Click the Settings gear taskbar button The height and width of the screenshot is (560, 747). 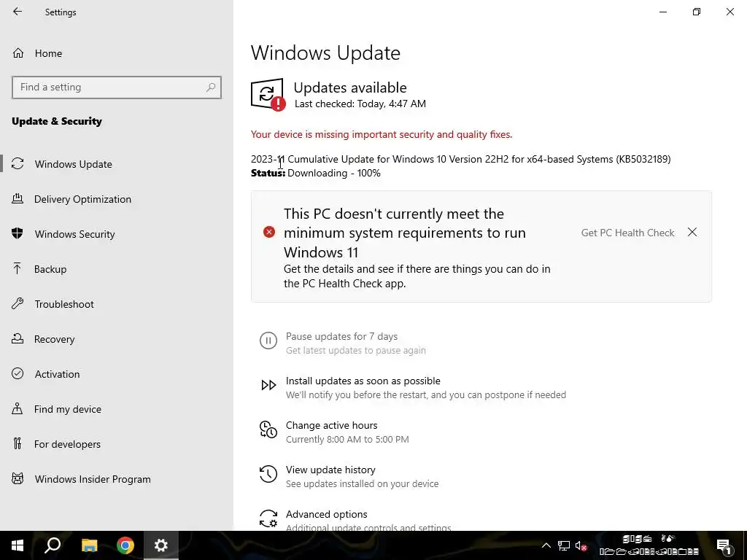click(161, 545)
